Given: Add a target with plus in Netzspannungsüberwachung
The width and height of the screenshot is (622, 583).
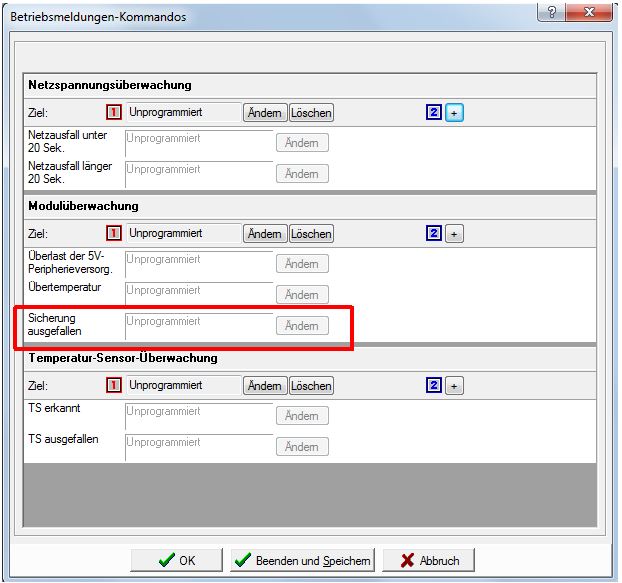Looking at the screenshot, I should click(x=454, y=113).
